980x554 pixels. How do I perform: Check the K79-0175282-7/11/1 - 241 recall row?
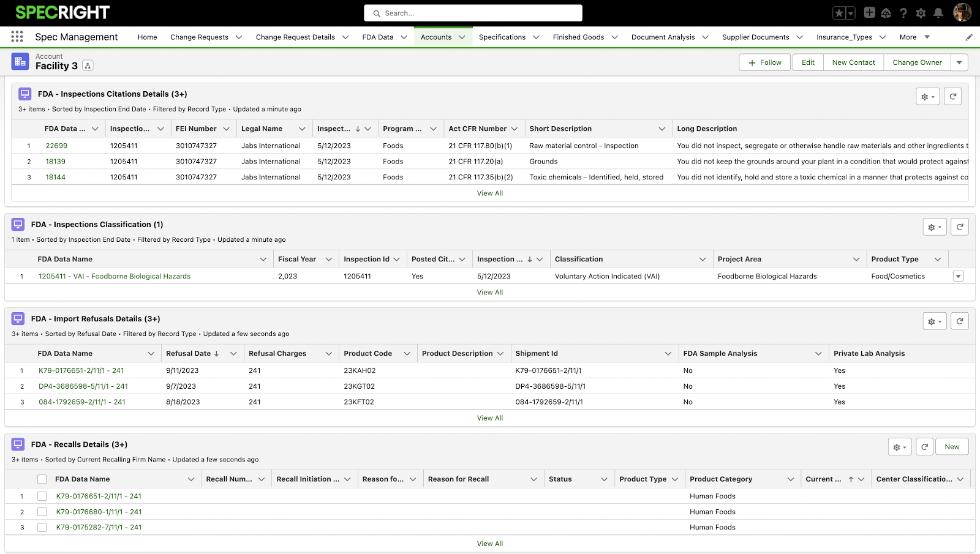42,527
